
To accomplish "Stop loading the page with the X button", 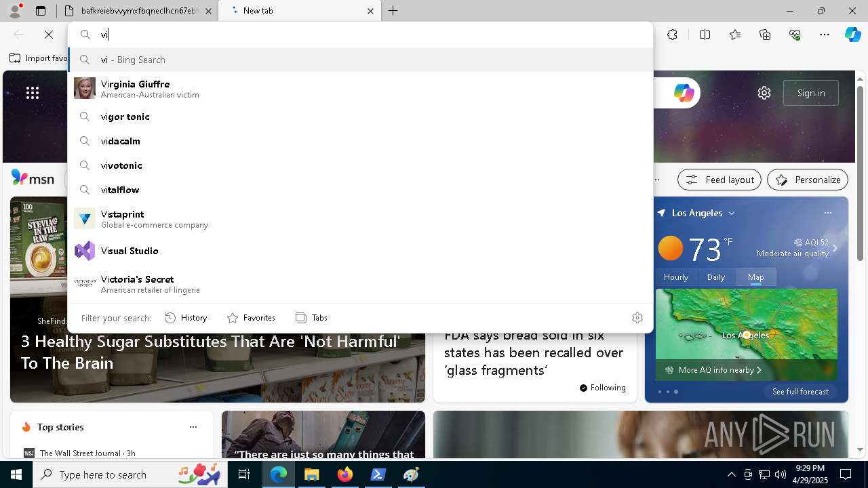I will (49, 35).
